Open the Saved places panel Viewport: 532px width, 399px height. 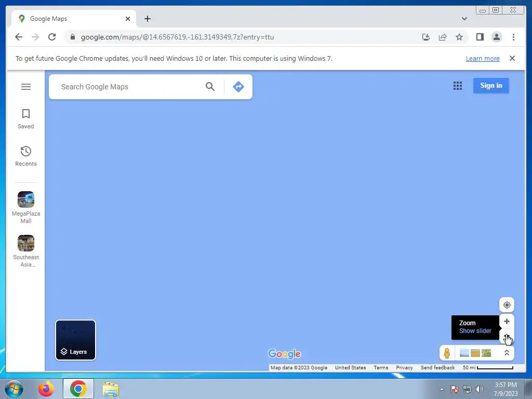26,119
